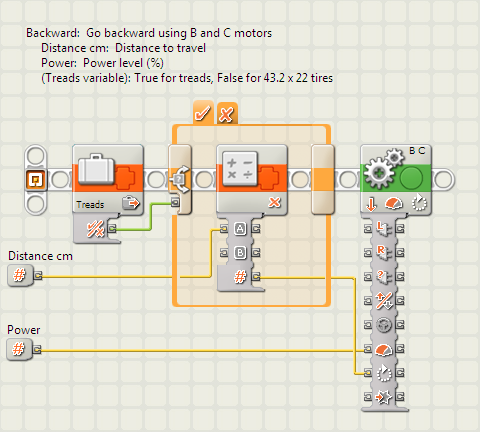Select the False (X) tab of the switch
This screenshot has height=432, width=480.
227,114
